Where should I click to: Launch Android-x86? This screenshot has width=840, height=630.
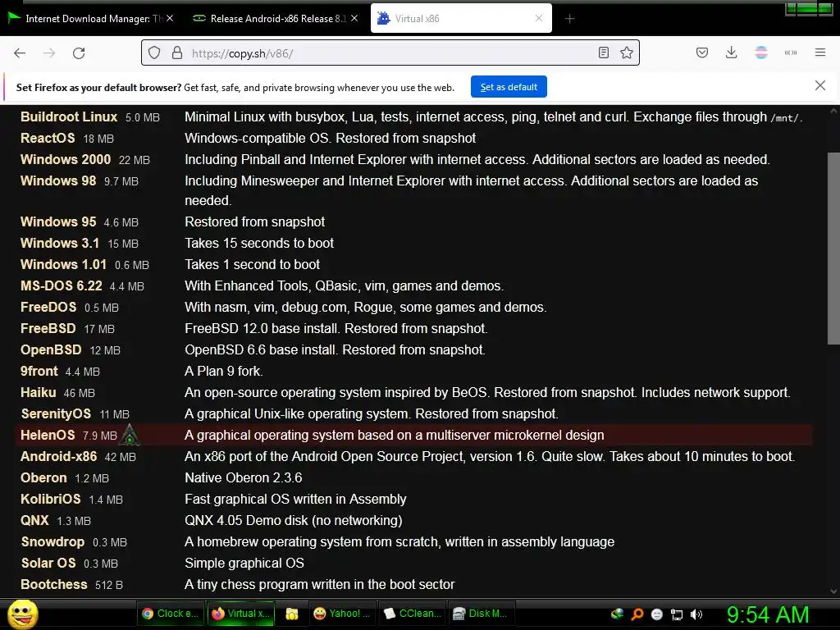(x=59, y=456)
